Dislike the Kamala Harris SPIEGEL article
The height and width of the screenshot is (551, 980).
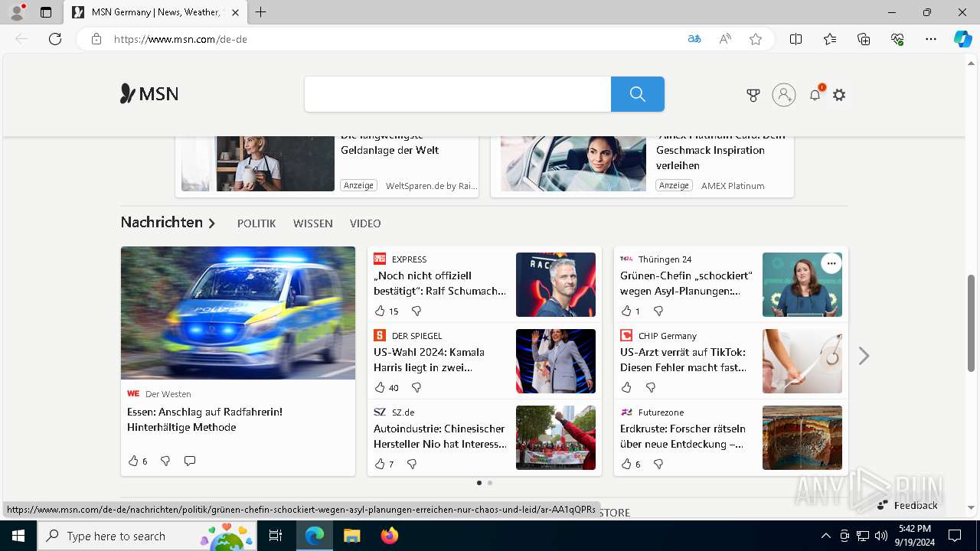point(416,387)
